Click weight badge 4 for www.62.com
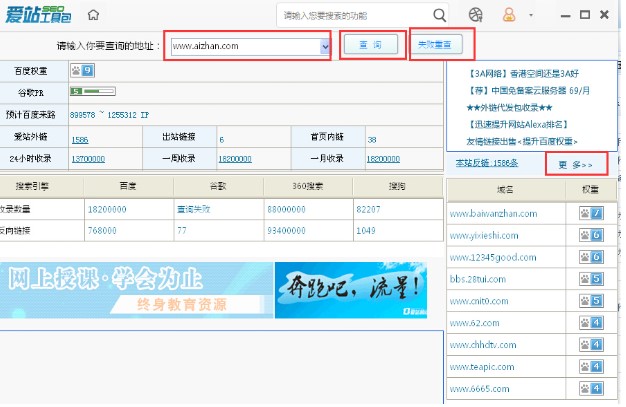The image size is (626, 407). click(x=591, y=322)
